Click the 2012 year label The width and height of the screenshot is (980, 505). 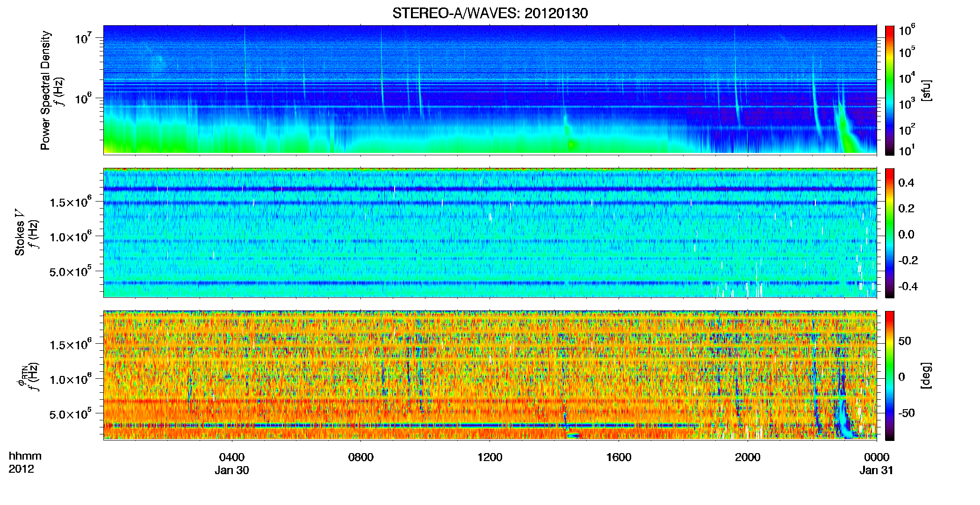[x=22, y=469]
